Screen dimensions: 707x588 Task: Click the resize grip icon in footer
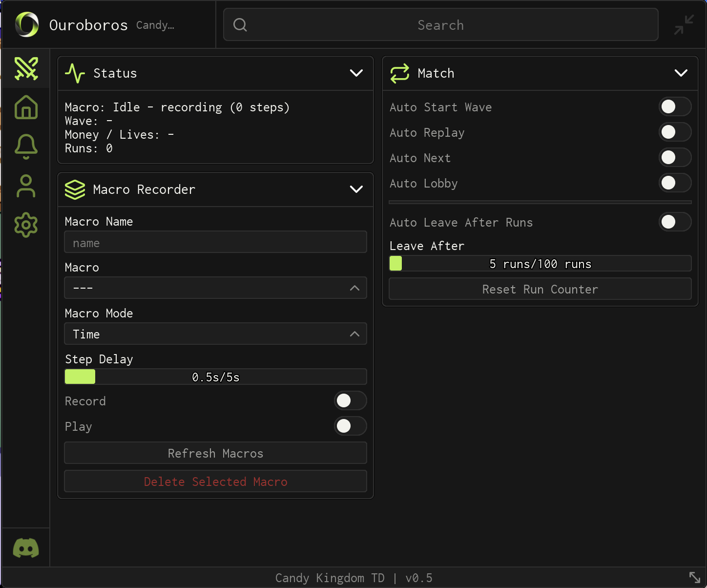click(x=695, y=577)
